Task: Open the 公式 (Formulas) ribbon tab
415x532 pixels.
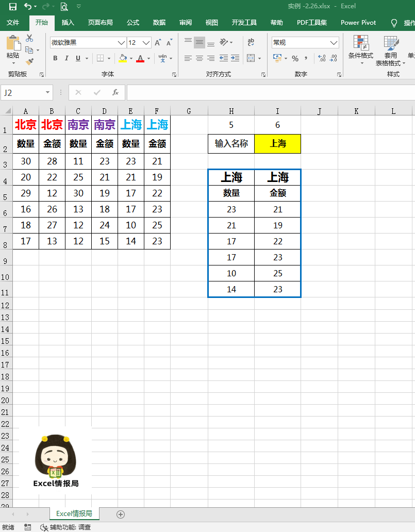Action: point(133,23)
